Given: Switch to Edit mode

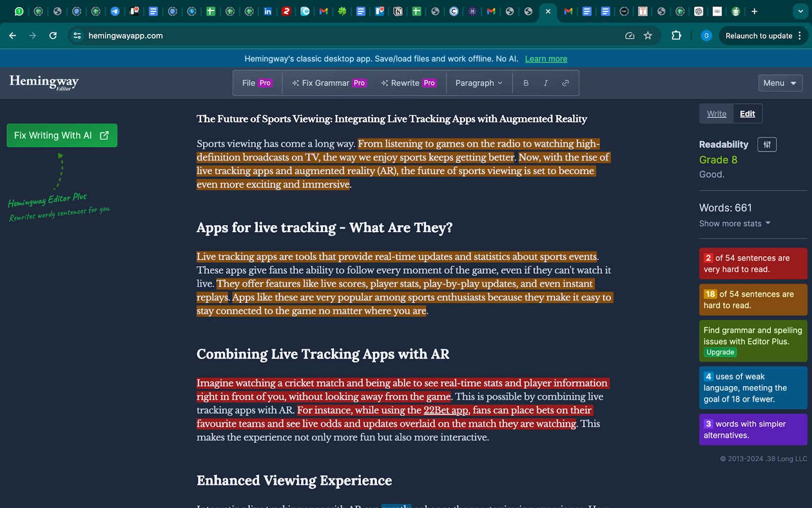Looking at the screenshot, I should (747, 114).
